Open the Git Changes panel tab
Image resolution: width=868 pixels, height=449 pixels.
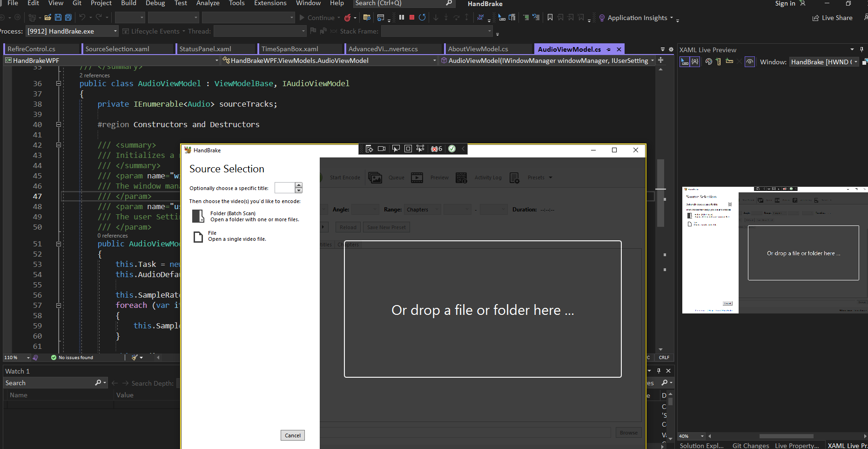[x=751, y=446]
